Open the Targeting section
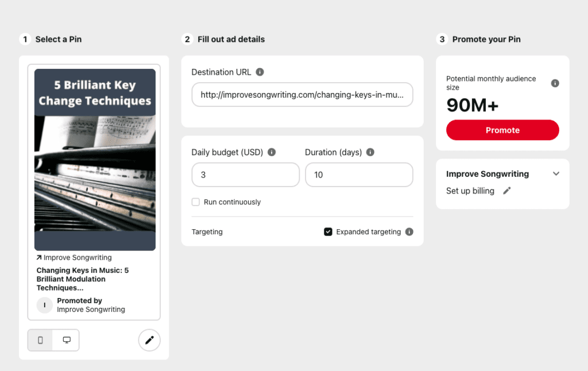Image resolution: width=588 pixels, height=371 pixels. pos(207,232)
